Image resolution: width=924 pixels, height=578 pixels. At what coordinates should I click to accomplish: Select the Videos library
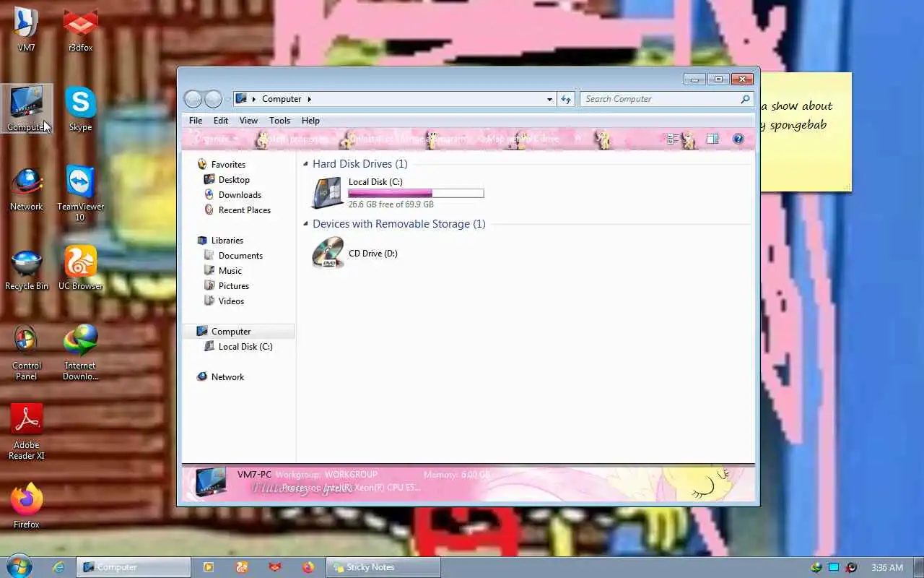pyautogui.click(x=231, y=301)
